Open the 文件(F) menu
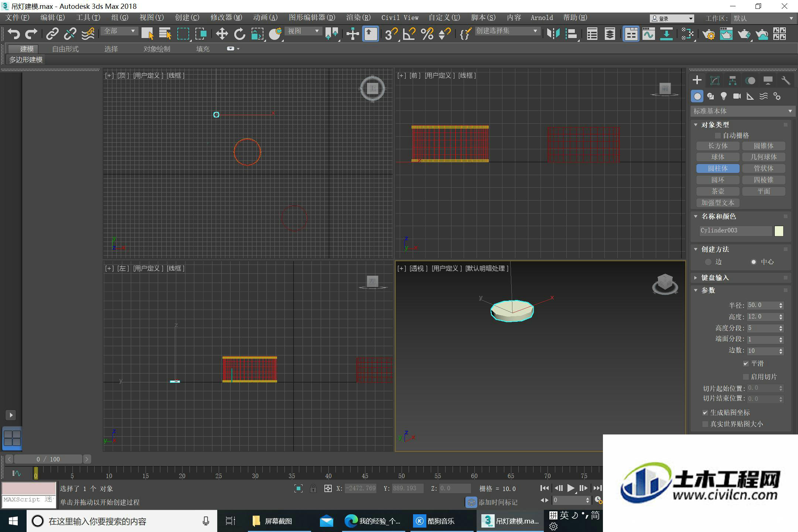The width and height of the screenshot is (798, 532). point(17,18)
